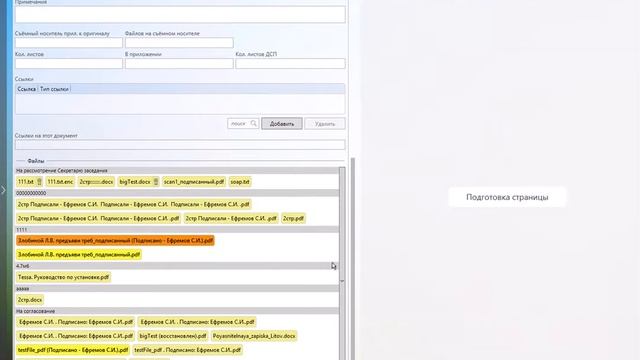Click the card form's outer vertical scrollbar
The width and height of the screenshot is (640, 360).
pos(353,259)
